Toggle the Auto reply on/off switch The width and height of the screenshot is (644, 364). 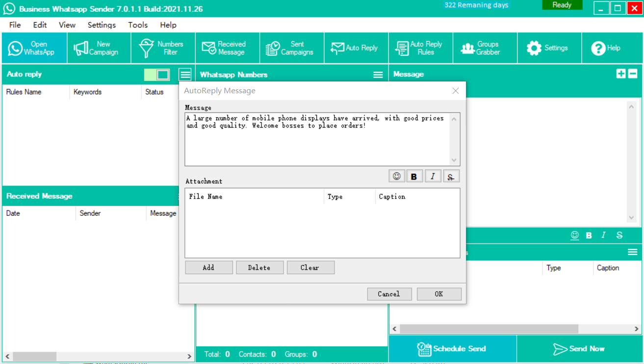tap(157, 75)
